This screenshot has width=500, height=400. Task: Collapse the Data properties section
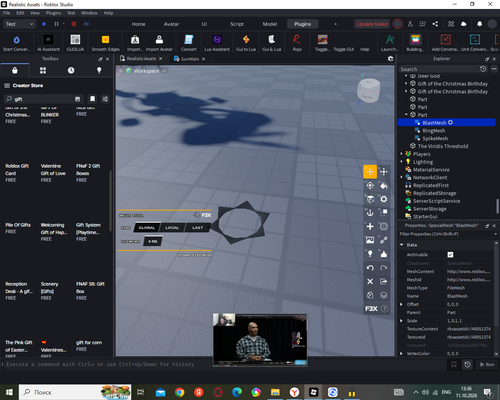pyautogui.click(x=402, y=245)
